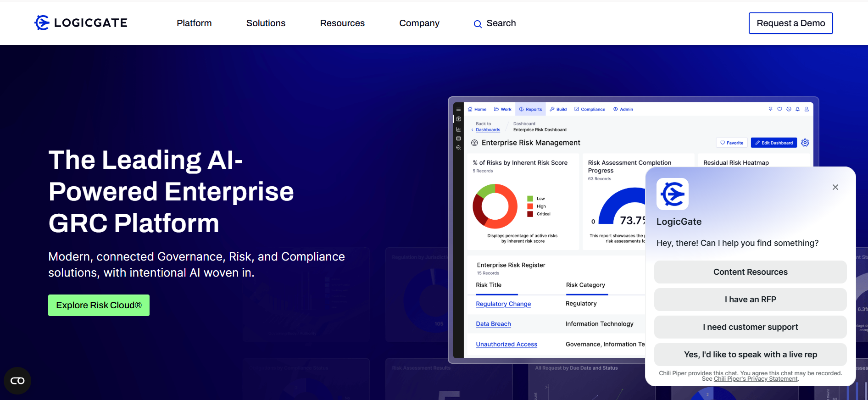Open the Unauthorized Access risk link

[x=506, y=344]
